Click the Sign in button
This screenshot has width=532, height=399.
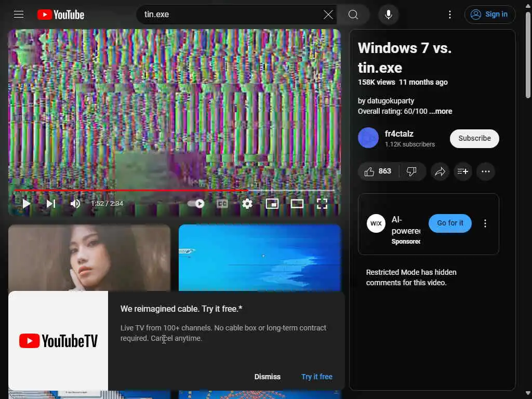pos(489,15)
